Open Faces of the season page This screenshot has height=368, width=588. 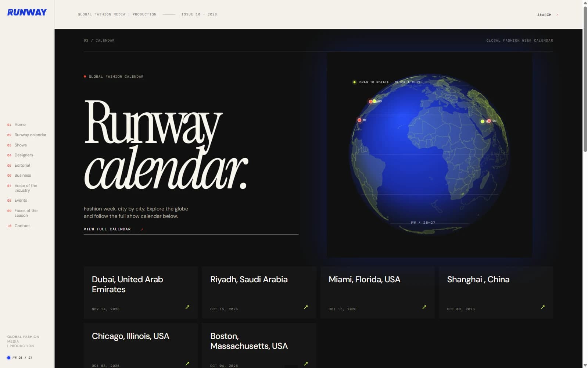26,213
